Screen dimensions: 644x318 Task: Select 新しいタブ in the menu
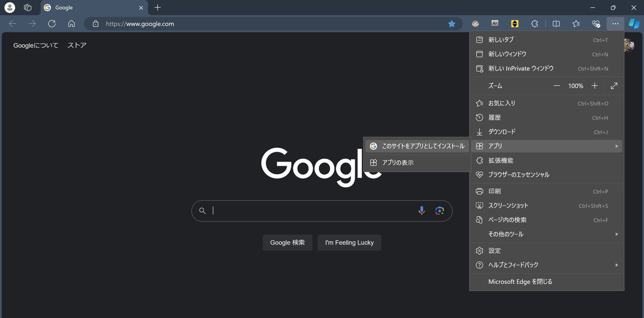547,40
